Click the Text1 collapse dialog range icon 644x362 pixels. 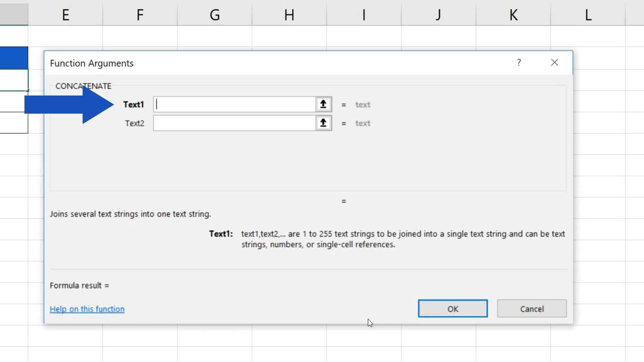click(323, 105)
